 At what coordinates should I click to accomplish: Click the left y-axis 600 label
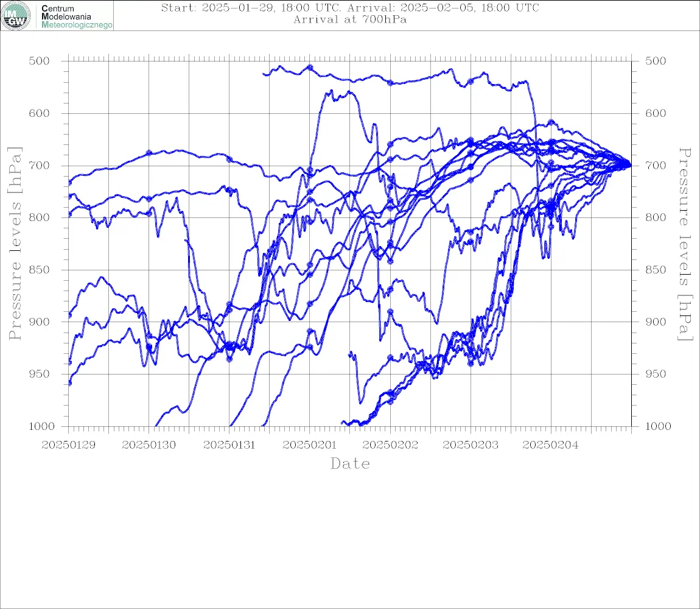pos(40,113)
